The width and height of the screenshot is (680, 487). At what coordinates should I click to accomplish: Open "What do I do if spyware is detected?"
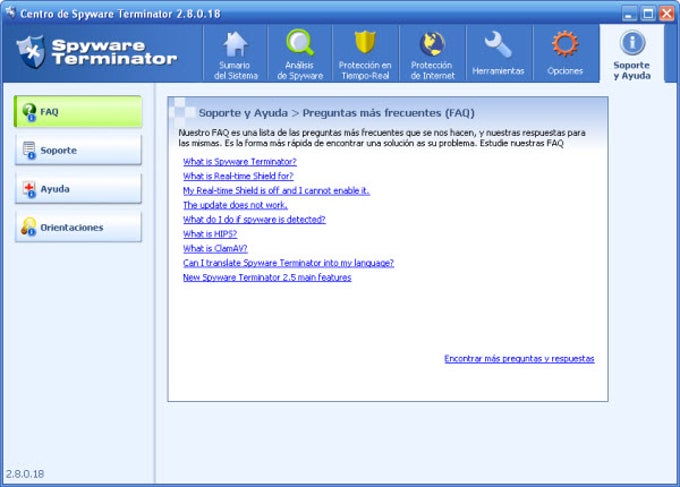click(254, 219)
